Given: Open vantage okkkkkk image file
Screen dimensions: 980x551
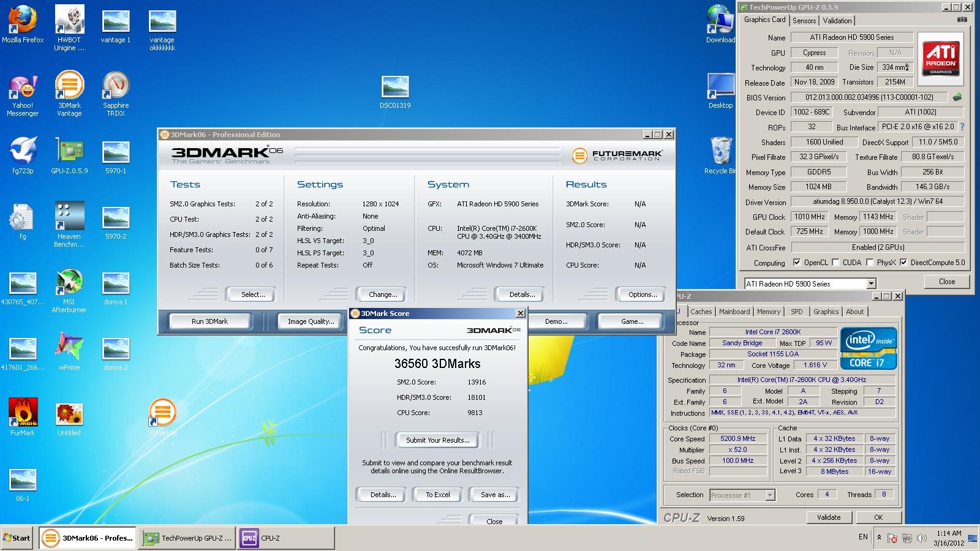Looking at the screenshot, I should tap(162, 28).
